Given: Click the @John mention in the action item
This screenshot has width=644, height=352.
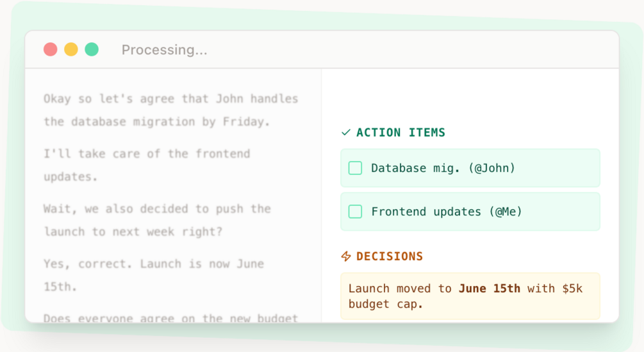Looking at the screenshot, I should [492, 168].
